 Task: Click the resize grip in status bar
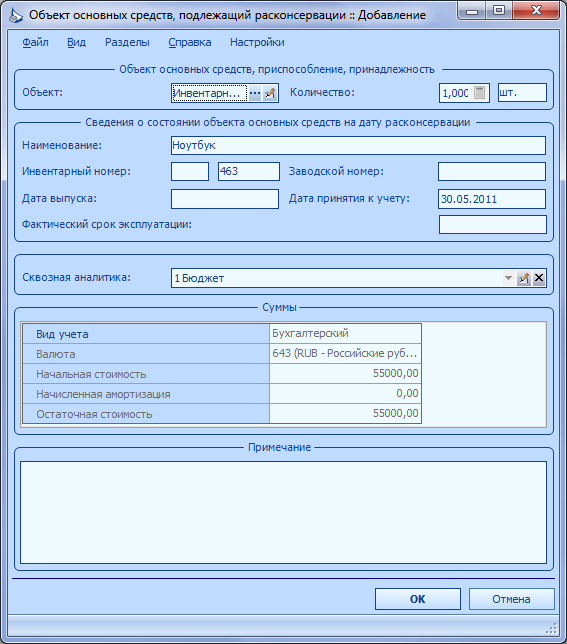point(551,628)
